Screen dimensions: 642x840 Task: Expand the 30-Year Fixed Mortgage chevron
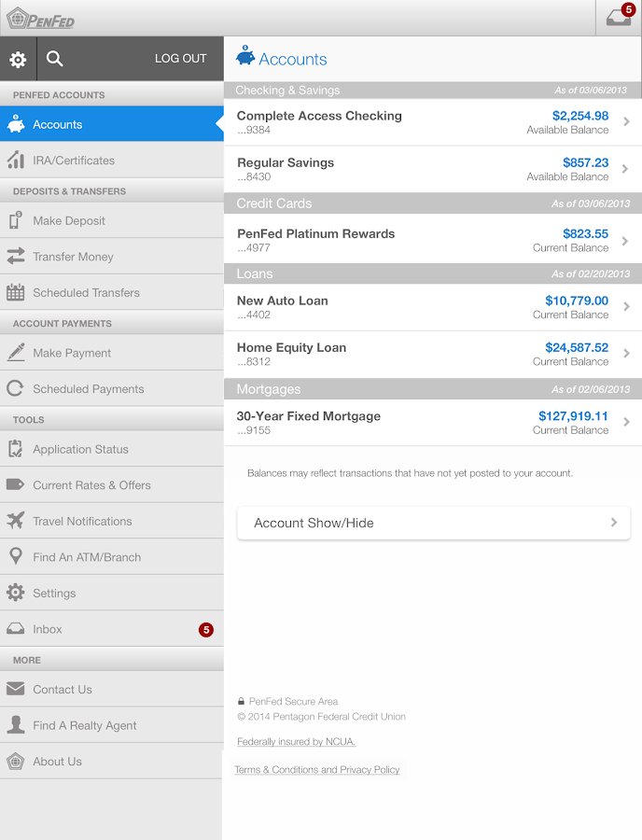(626, 423)
